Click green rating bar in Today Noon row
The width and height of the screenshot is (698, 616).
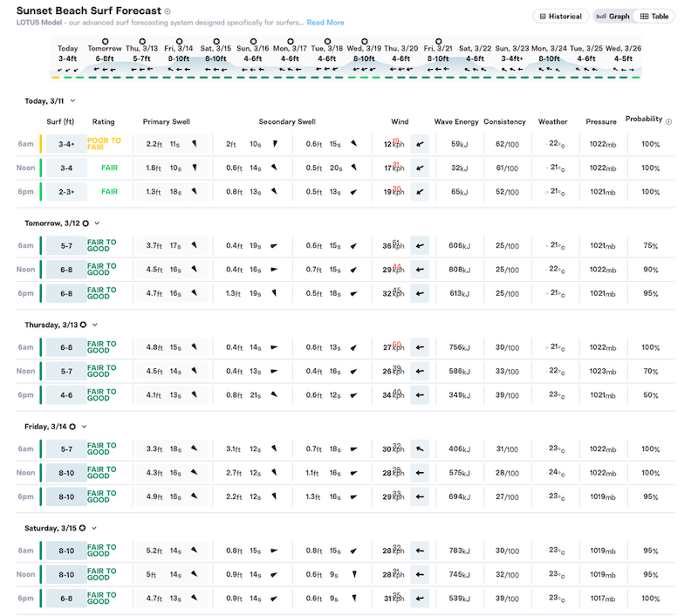(x=40, y=168)
